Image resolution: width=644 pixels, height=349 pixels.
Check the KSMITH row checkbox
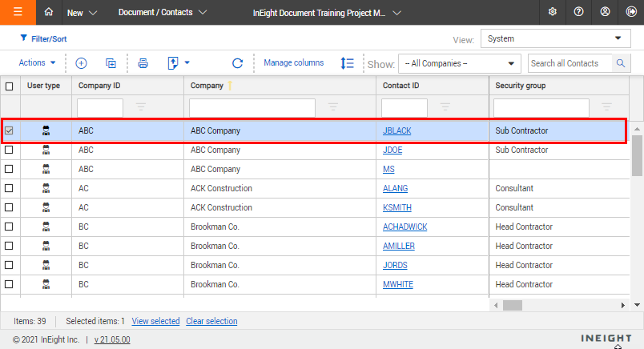pyautogui.click(x=9, y=207)
